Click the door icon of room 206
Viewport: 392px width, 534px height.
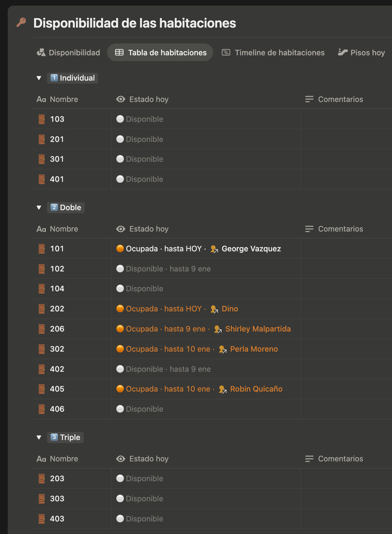[42, 329]
